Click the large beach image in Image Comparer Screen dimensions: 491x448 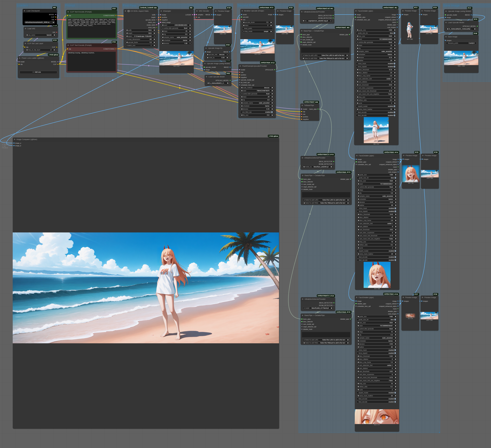coord(146,288)
